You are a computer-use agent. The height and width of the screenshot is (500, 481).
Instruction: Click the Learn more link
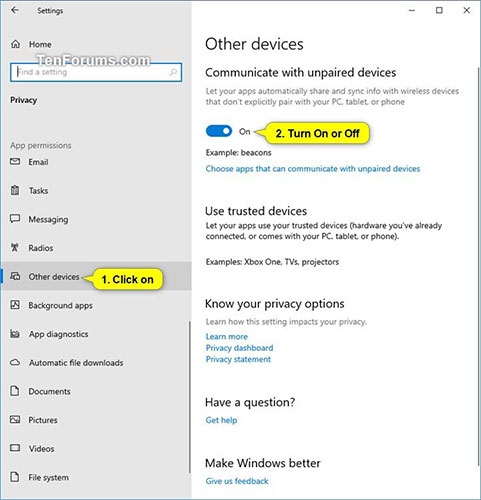[x=227, y=336]
